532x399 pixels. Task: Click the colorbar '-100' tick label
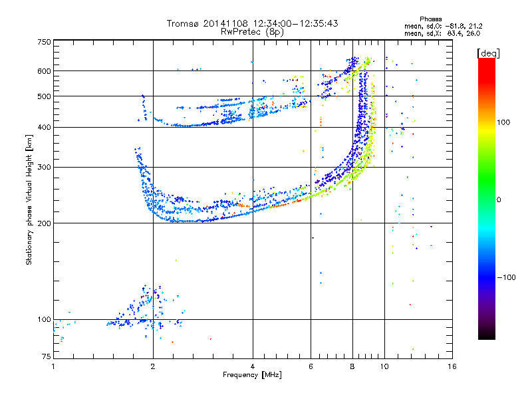click(506, 277)
